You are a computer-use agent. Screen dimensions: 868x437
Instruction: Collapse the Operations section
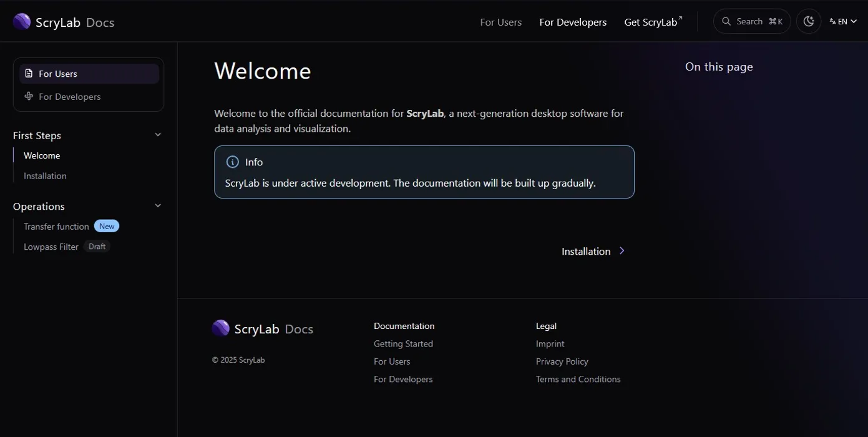tap(158, 205)
